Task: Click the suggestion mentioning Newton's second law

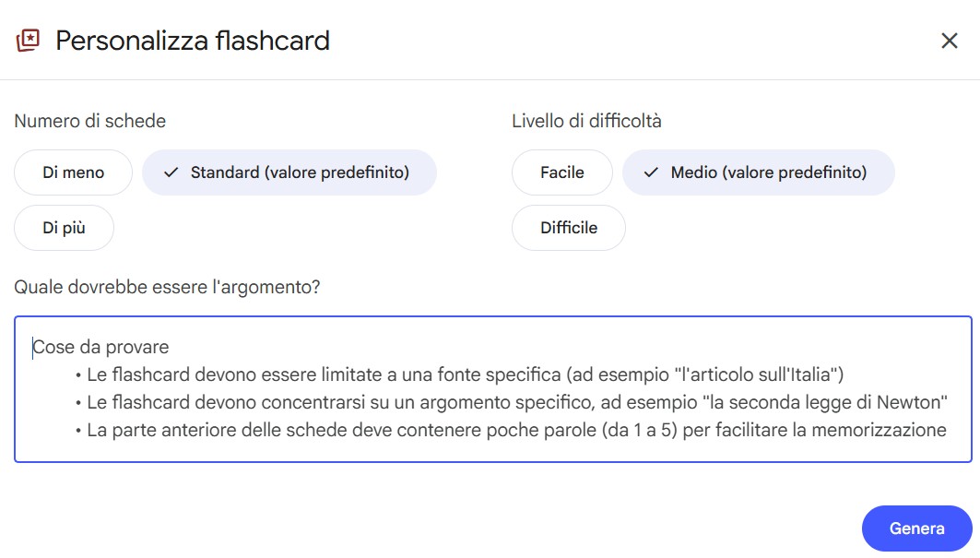Action: click(517, 403)
